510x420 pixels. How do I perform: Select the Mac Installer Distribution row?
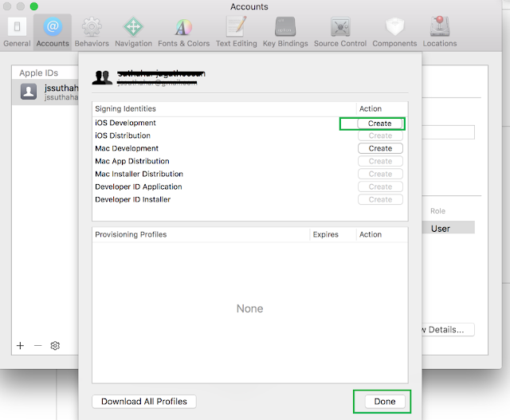(249, 174)
